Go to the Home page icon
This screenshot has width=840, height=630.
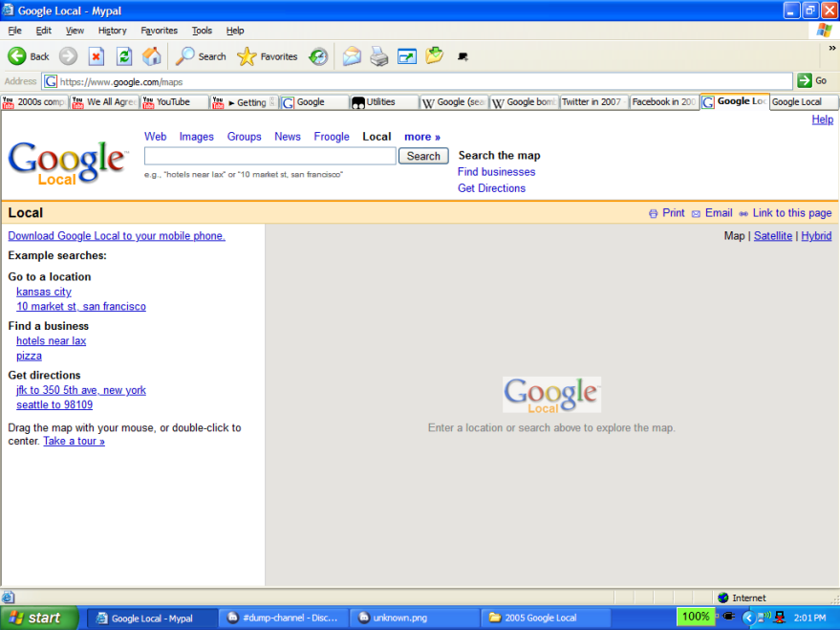coord(152,56)
